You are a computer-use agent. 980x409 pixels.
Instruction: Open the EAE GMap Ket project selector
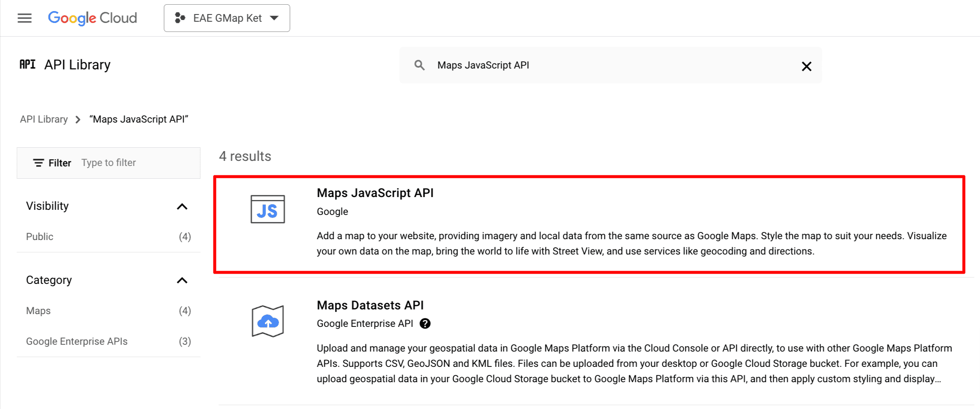pyautogui.click(x=227, y=18)
